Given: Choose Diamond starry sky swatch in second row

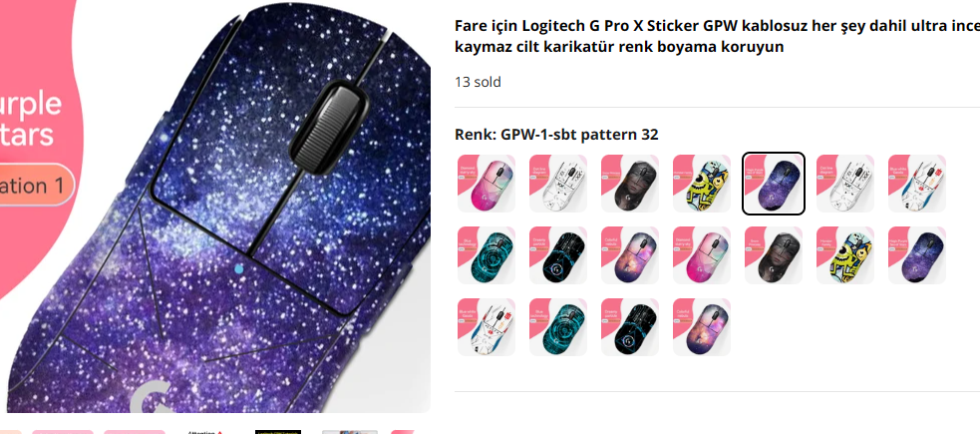Looking at the screenshot, I should 702,255.
